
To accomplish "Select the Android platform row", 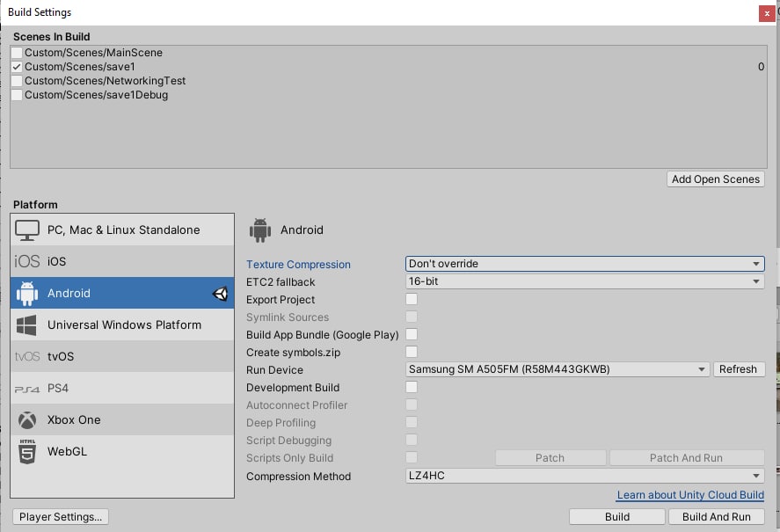I will coord(122,293).
